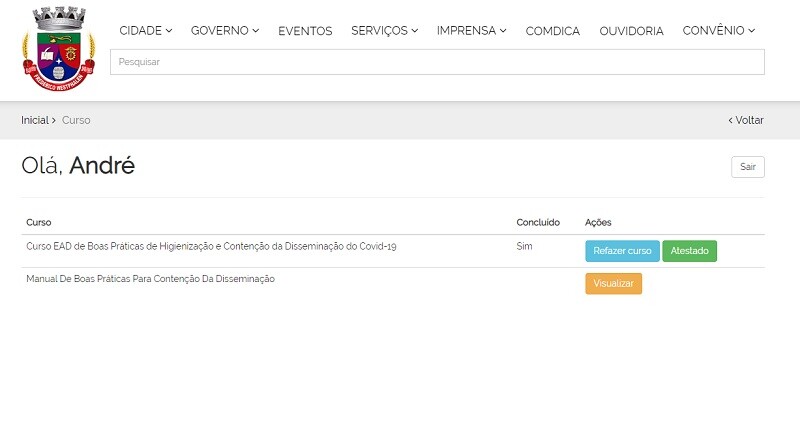Expand the CONVÊNIO dropdown menu
This screenshot has height=428, width=800.
(718, 31)
